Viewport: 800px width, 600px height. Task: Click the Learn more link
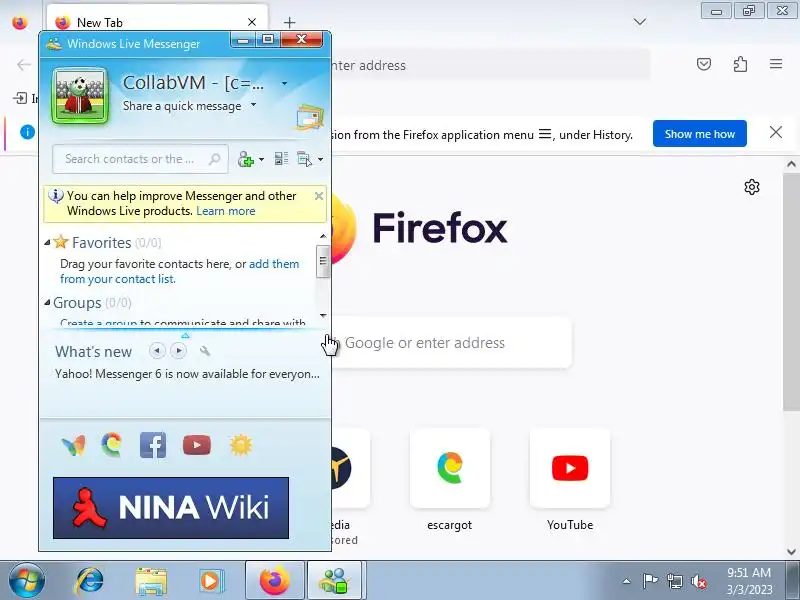226,211
